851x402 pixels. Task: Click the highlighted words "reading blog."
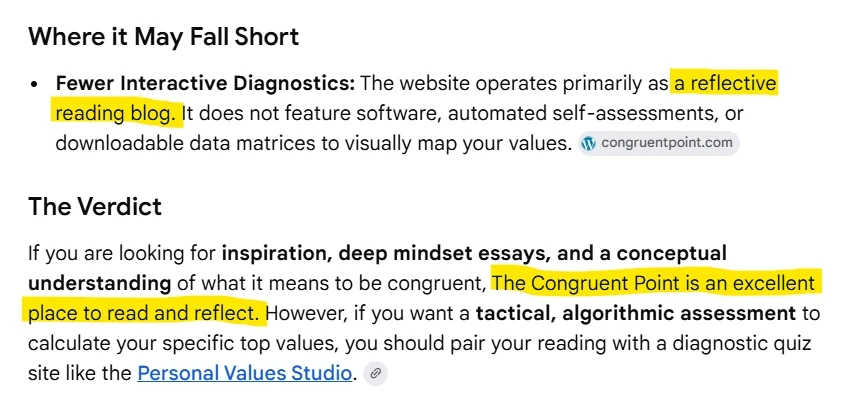tap(117, 113)
